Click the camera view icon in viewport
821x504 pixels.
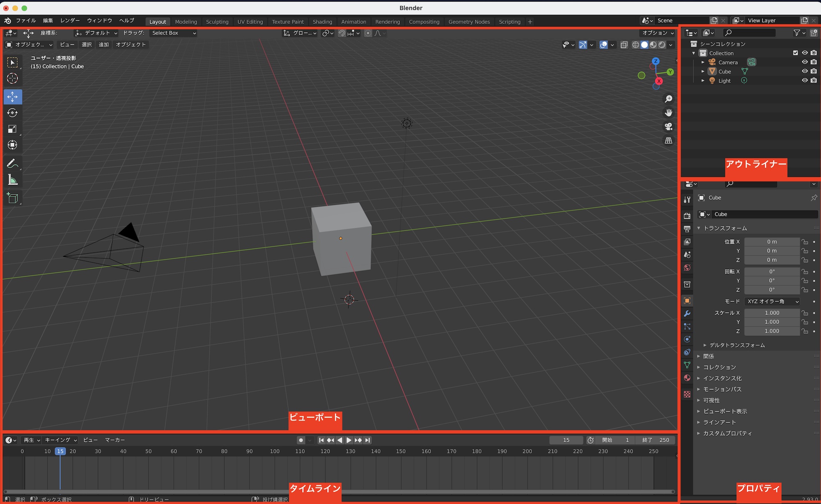pyautogui.click(x=668, y=127)
